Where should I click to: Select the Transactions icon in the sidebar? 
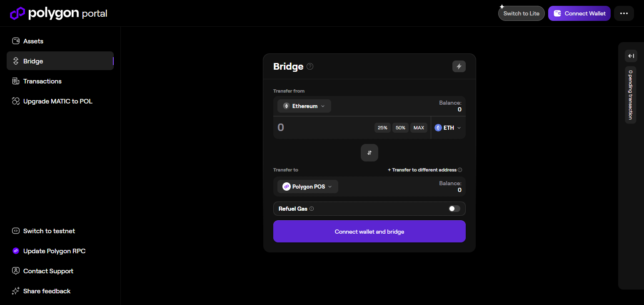tap(16, 81)
